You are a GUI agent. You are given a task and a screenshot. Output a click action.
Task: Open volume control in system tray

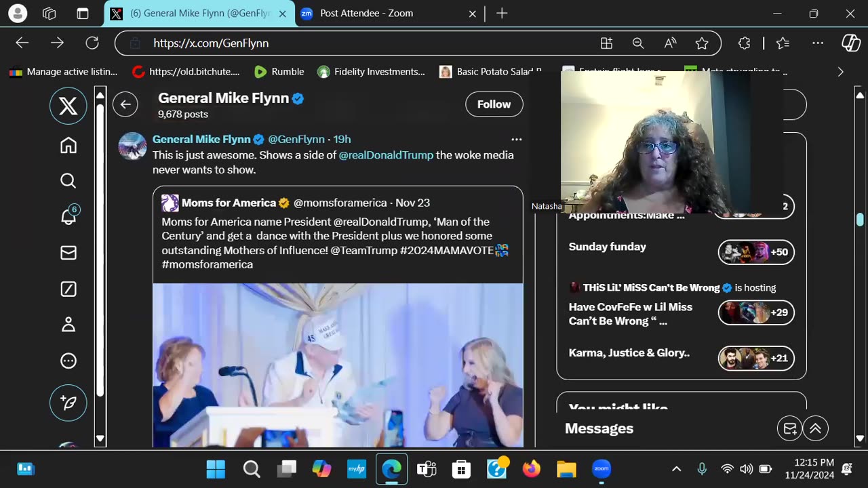(747, 469)
